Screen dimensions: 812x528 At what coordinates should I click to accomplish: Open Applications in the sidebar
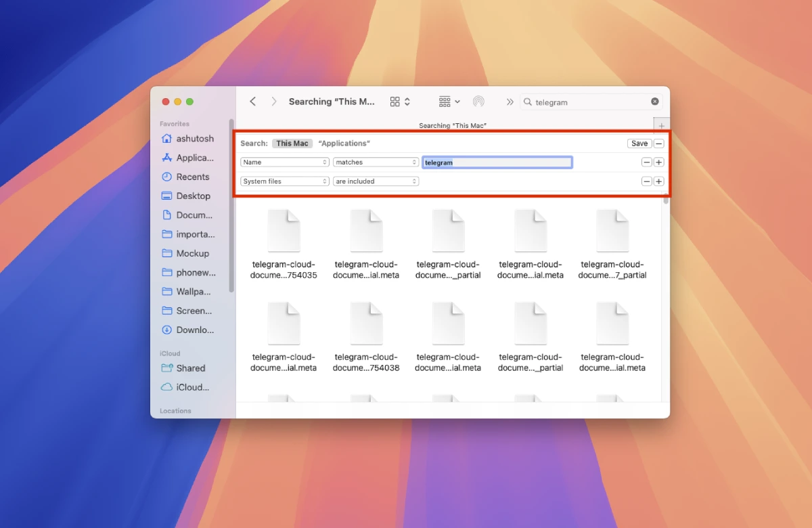click(x=189, y=158)
